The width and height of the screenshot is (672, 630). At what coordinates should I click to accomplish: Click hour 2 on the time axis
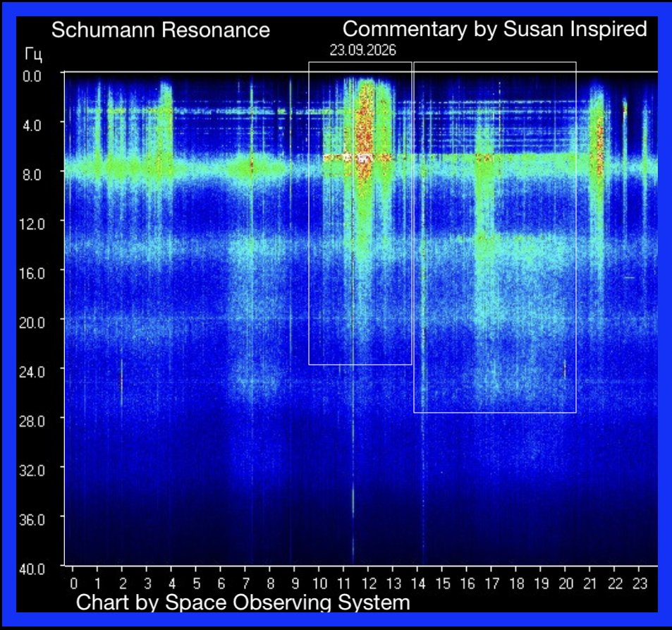(123, 583)
